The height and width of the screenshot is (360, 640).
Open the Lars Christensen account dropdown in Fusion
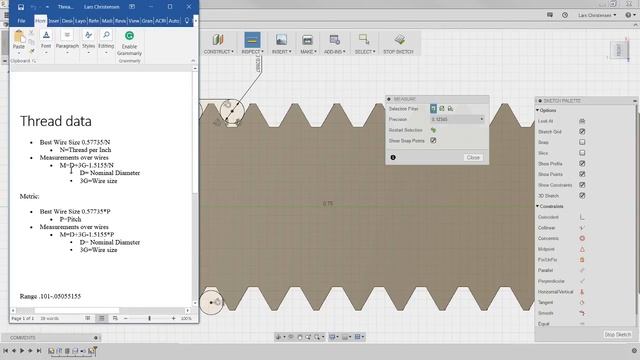[x=597, y=15]
